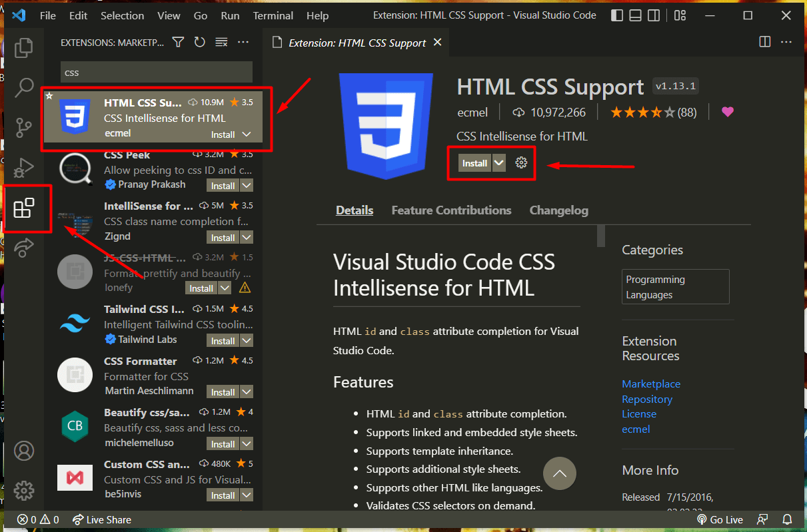Open the Terminal menu

[x=273, y=15]
